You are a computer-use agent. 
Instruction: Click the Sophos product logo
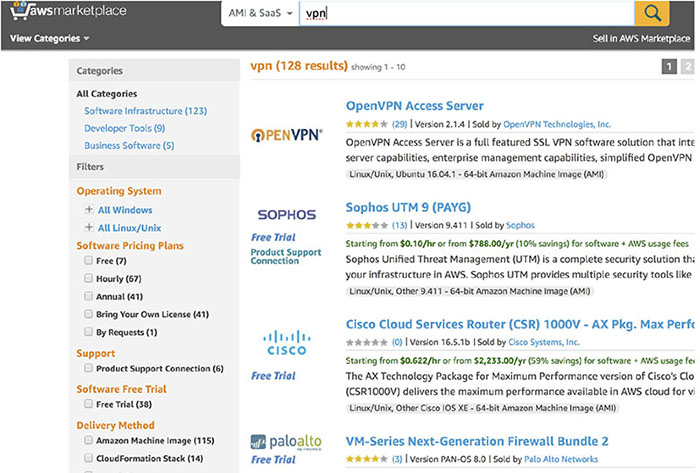click(286, 214)
